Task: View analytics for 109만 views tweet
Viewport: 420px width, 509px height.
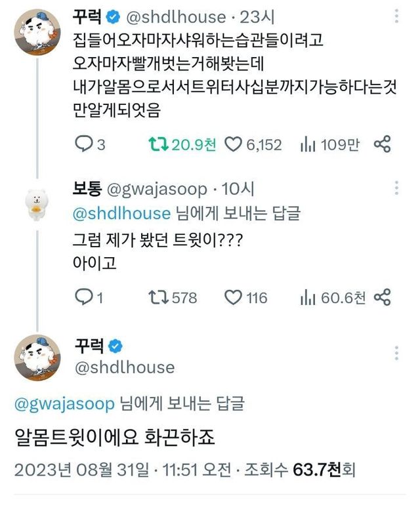Action: coord(308,144)
